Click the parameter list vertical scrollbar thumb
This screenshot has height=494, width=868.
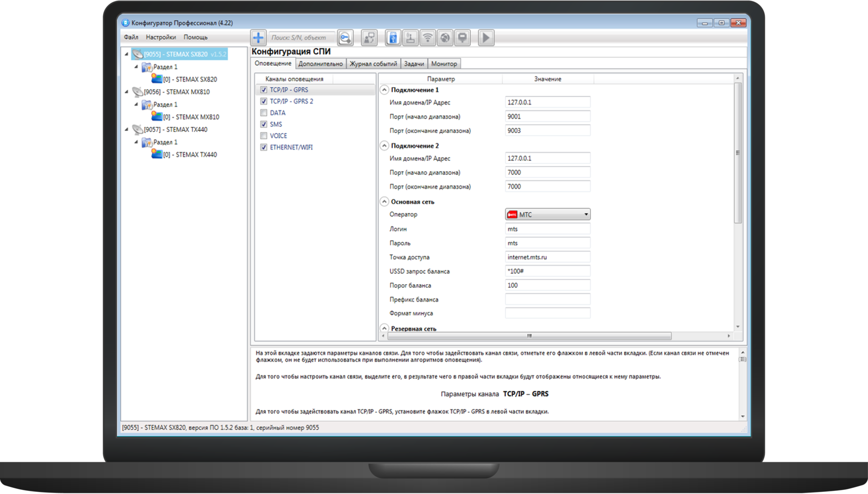[x=738, y=153]
